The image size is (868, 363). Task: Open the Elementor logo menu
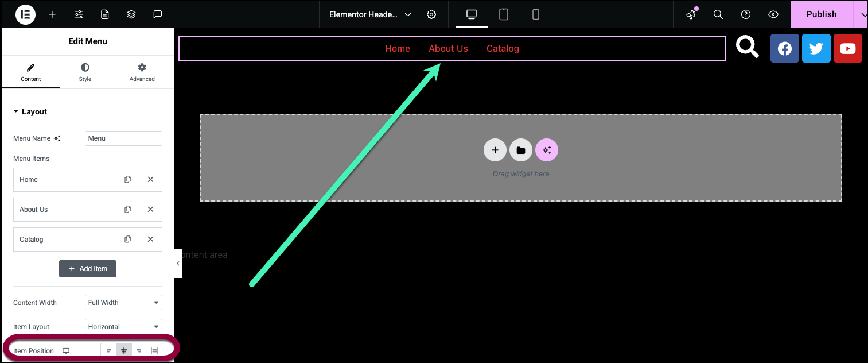[25, 14]
